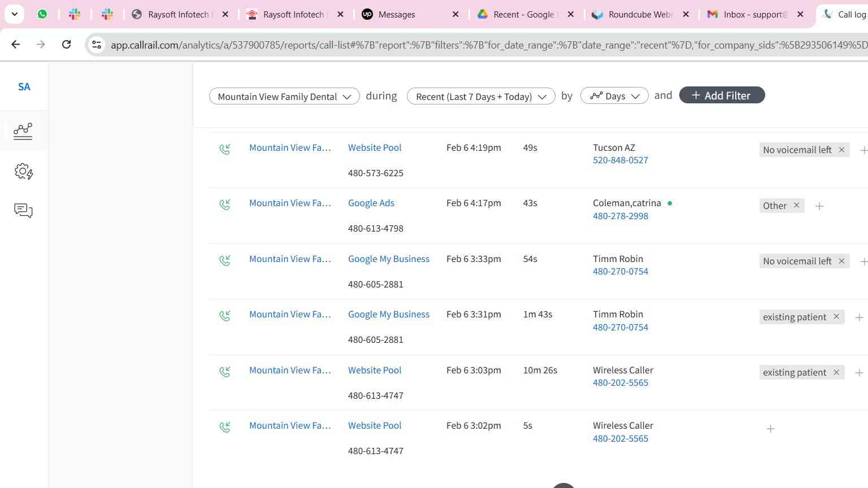
Task: Switch to the Recent - Google Drive tab
Action: [524, 14]
